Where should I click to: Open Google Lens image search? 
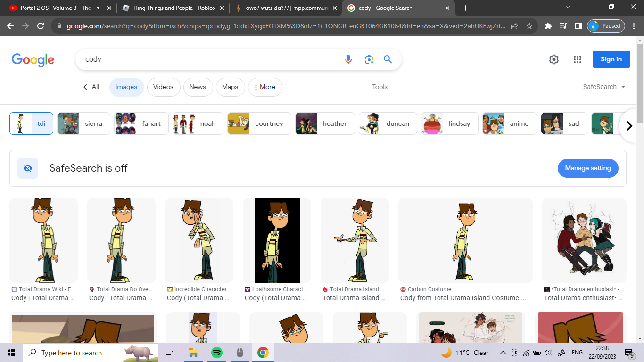(x=369, y=59)
